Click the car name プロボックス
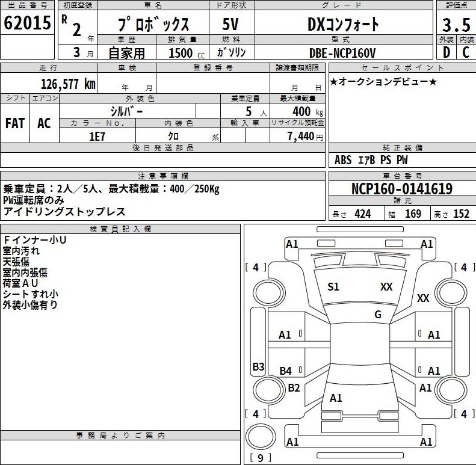Image resolution: width=476 pixels, height=465 pixels. tap(153, 24)
